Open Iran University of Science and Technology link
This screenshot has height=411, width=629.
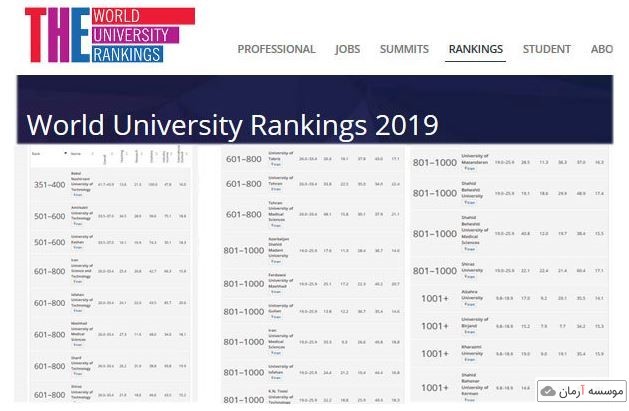click(82, 268)
